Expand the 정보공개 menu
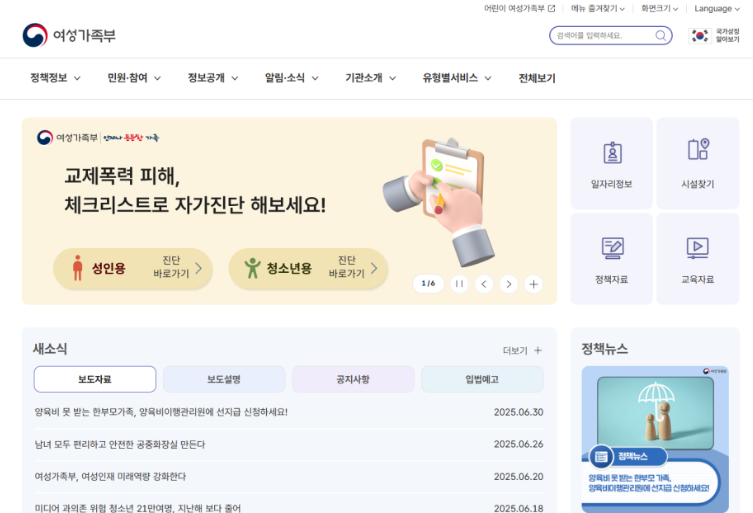Screen dimensions: 753x513 coord(213,78)
